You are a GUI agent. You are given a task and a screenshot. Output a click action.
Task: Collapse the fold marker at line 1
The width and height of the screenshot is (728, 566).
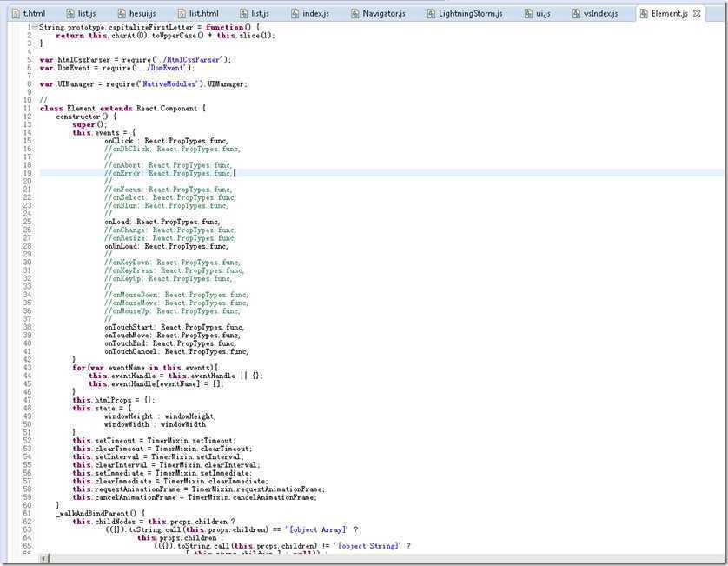pyautogui.click(x=36, y=27)
